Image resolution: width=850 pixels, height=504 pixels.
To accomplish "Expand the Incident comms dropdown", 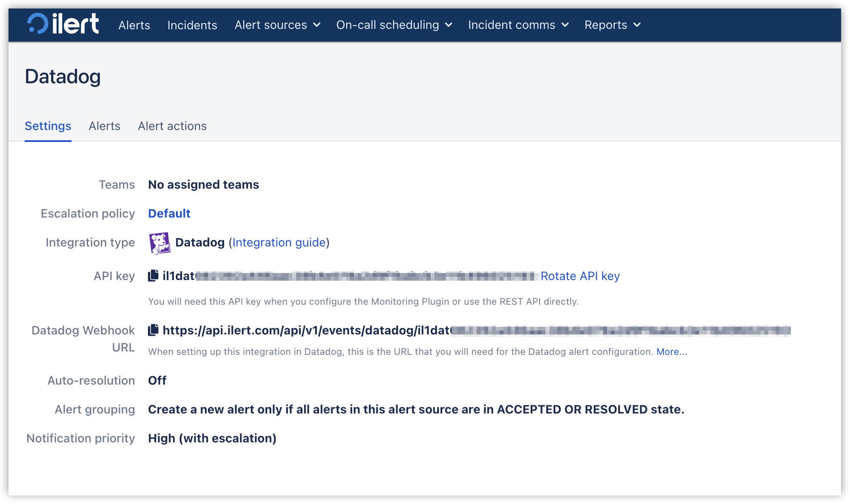I will 518,25.
